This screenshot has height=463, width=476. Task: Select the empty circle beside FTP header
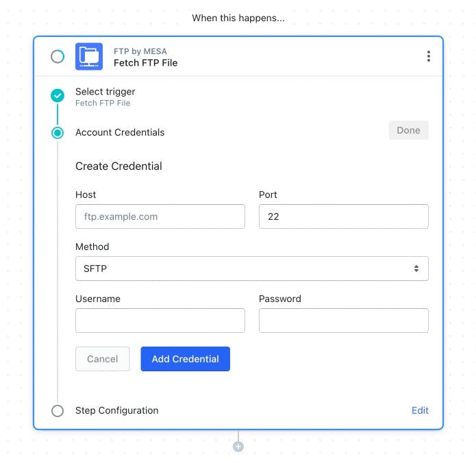[x=58, y=56]
